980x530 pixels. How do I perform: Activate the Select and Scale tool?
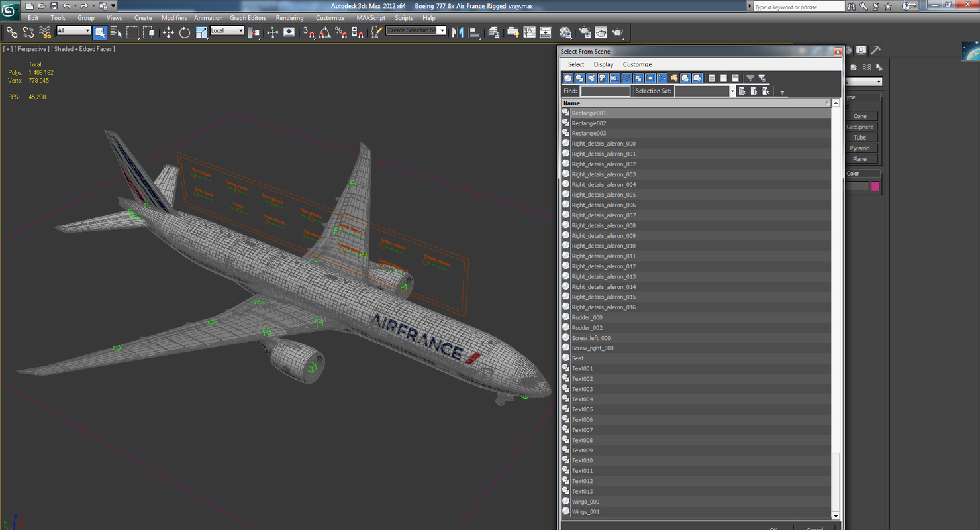(201, 32)
